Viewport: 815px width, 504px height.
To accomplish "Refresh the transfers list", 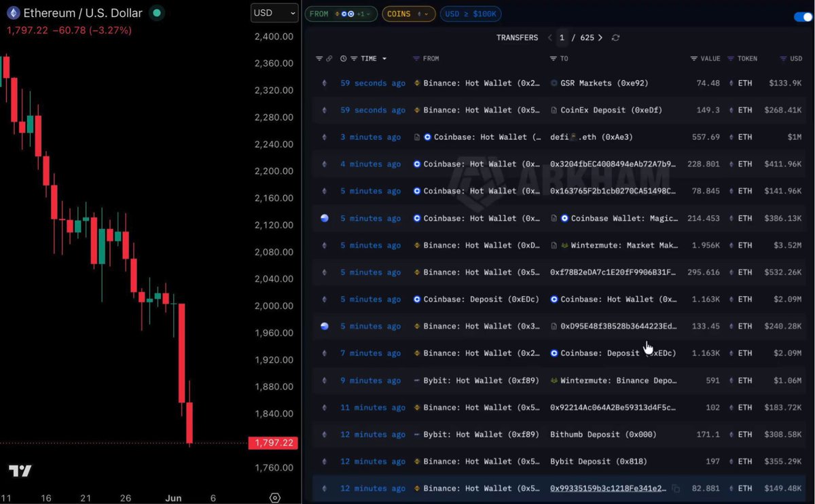I will 615,38.
